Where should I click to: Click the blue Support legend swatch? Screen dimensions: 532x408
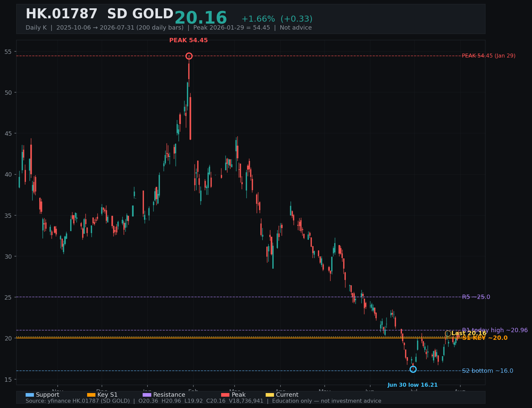[x=30, y=395]
